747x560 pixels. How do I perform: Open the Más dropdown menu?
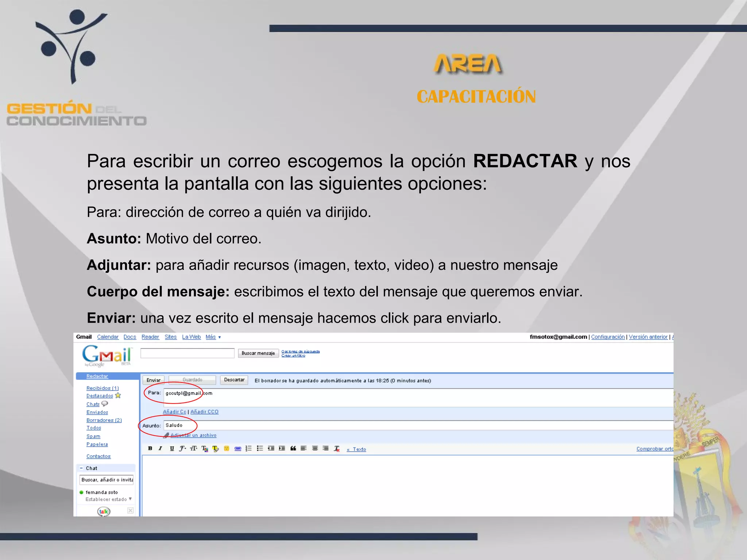click(x=213, y=337)
